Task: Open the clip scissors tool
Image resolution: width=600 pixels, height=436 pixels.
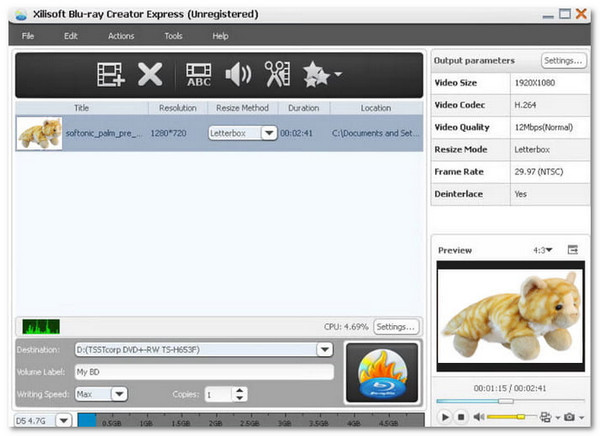Action: 277,74
